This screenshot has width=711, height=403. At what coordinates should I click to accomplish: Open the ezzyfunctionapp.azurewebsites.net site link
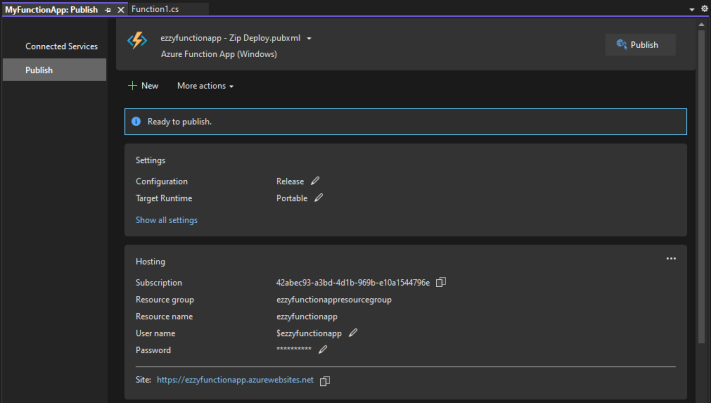click(235, 380)
